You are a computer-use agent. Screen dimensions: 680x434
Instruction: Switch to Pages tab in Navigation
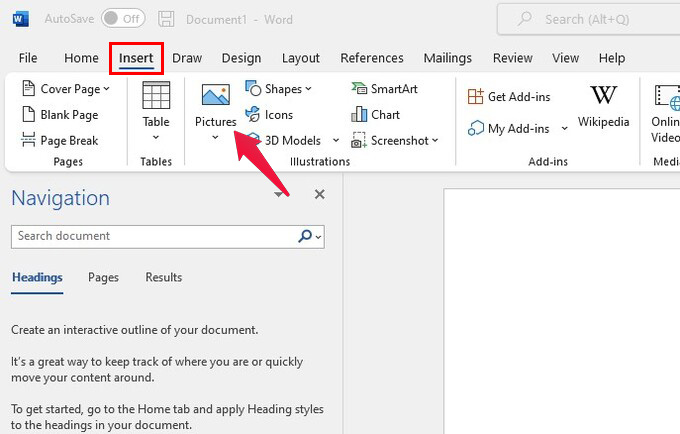click(103, 277)
